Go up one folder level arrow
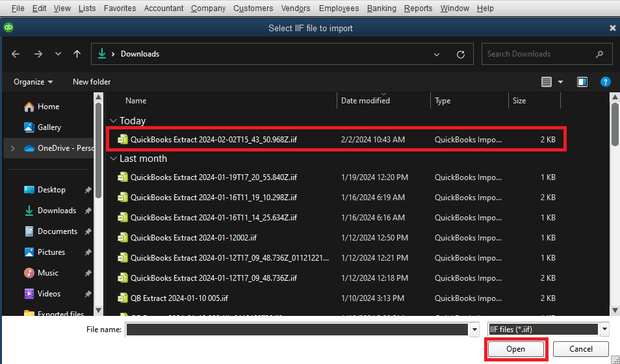 pyautogui.click(x=77, y=54)
